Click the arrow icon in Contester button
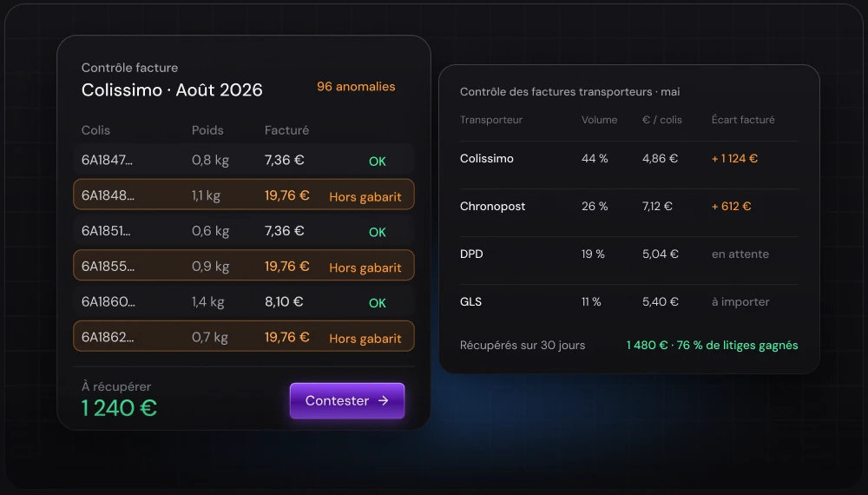The height and width of the screenshot is (495, 868). point(383,400)
